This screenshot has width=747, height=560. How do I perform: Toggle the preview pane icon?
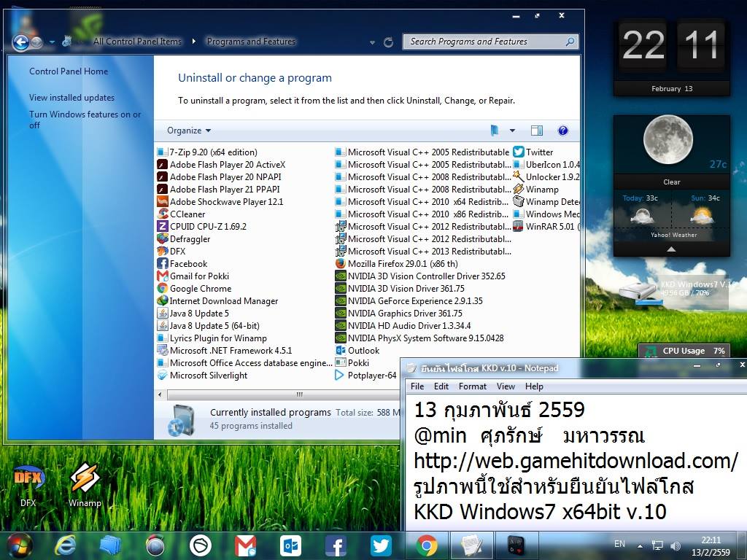coord(536,131)
